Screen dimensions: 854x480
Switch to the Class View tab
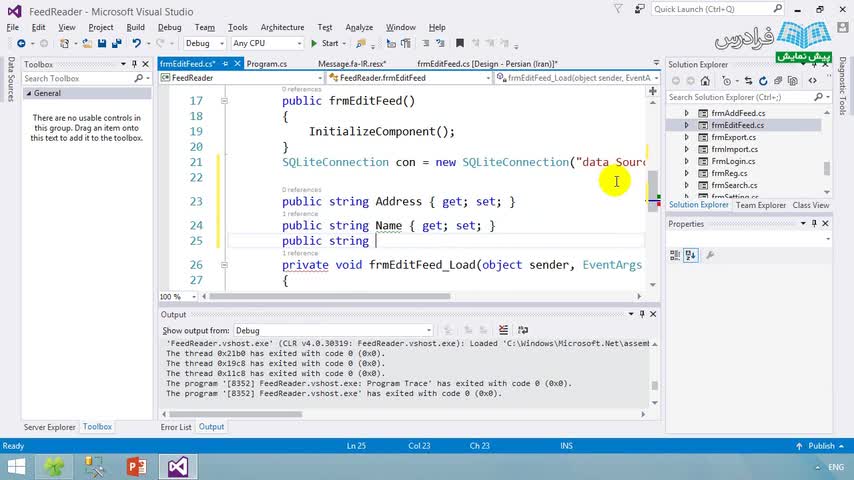click(x=810, y=205)
